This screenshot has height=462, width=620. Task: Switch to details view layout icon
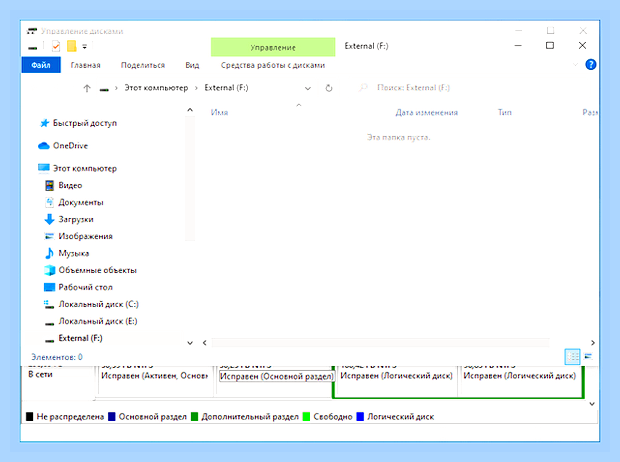pos(572,357)
